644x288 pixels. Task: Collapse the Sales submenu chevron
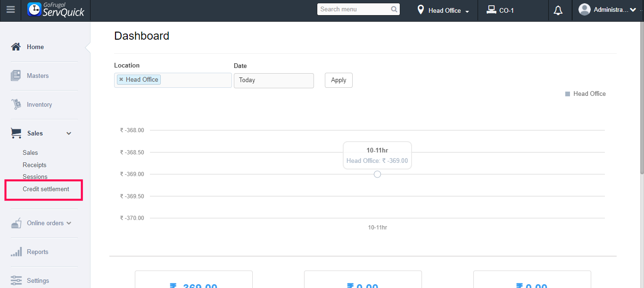point(69,133)
